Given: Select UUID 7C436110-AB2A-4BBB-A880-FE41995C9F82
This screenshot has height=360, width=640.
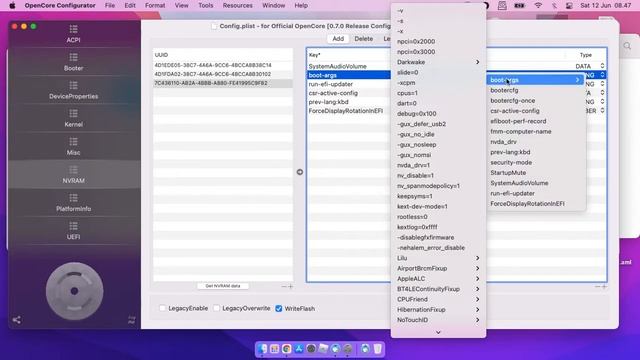Looking at the screenshot, I should pyautogui.click(x=223, y=83).
